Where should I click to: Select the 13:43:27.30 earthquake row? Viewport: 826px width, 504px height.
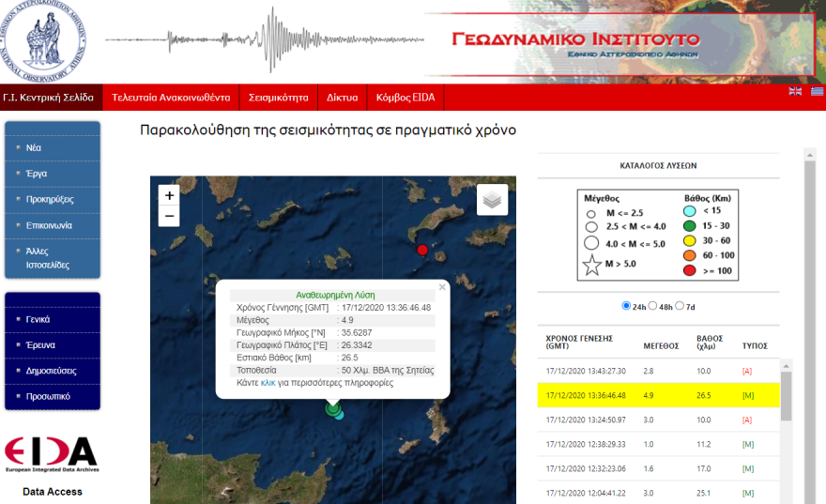(658, 371)
